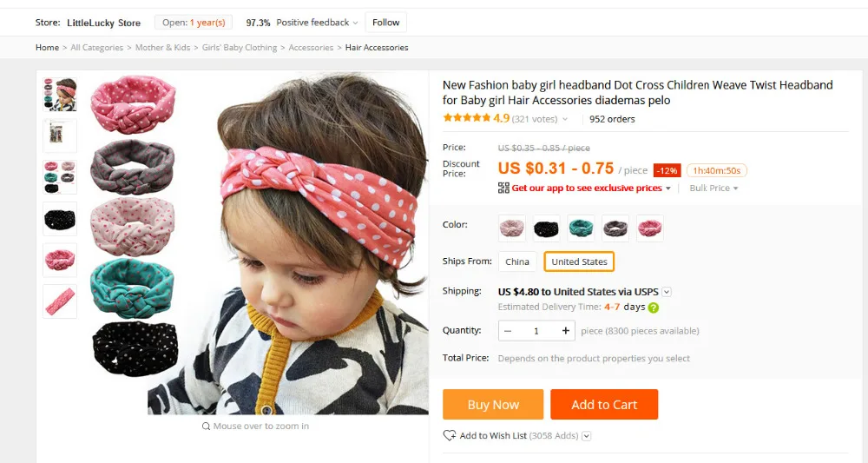Click the Add to Cart button
This screenshot has height=463, width=868.
(604, 404)
